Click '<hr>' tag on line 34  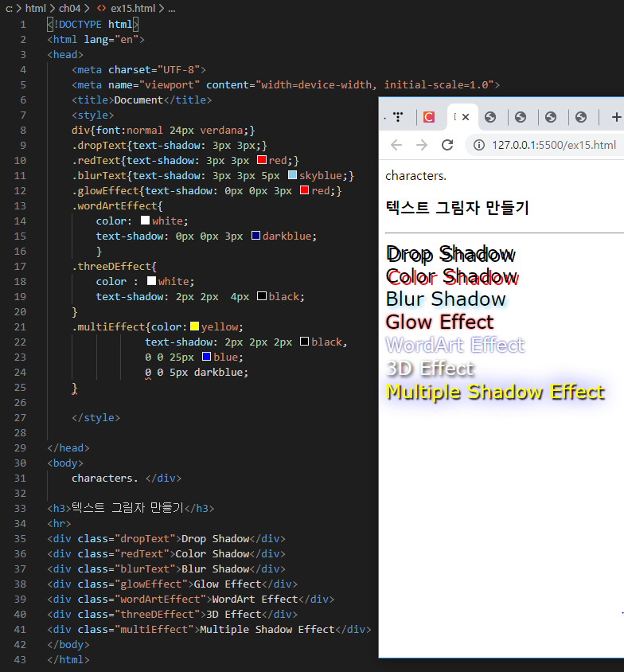coord(59,523)
